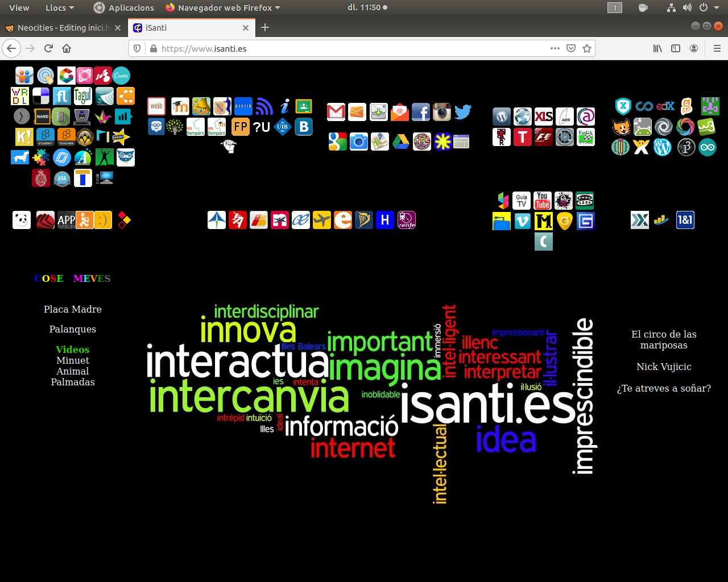
Task: Click the YouTube icon
Action: pos(543,201)
